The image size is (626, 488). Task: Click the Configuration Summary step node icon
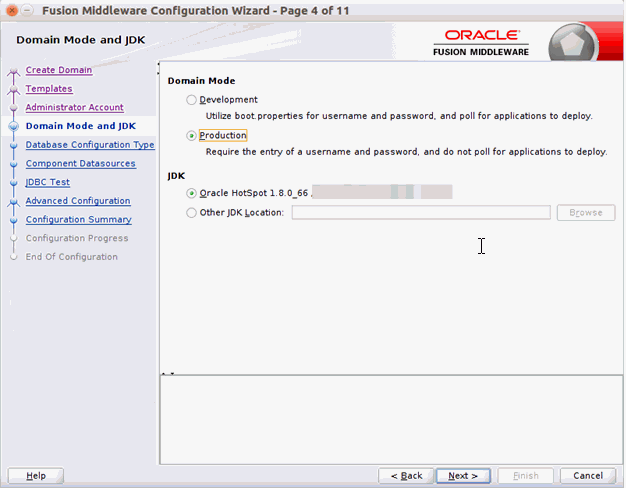point(14,220)
